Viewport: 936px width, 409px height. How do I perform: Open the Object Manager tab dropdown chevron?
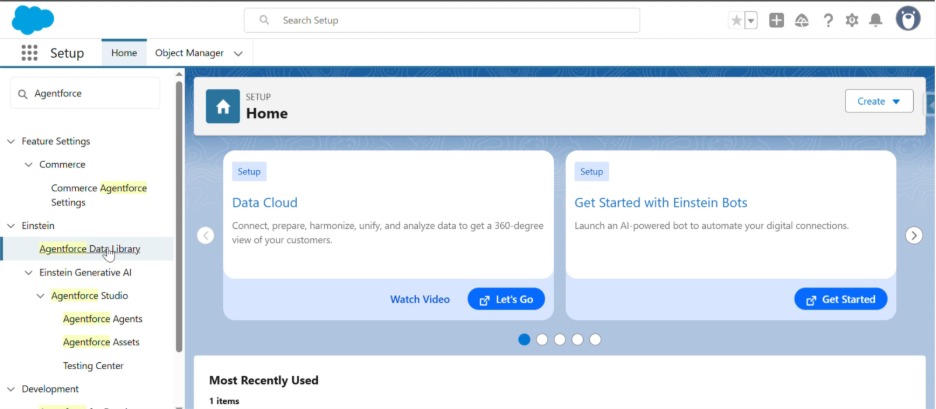(238, 53)
